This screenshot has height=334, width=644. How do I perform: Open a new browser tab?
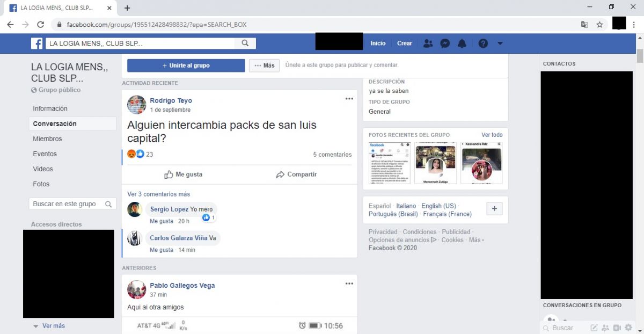(127, 8)
